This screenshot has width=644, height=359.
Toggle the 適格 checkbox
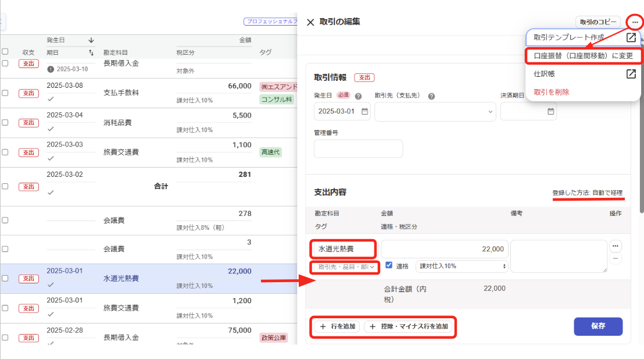(x=389, y=265)
